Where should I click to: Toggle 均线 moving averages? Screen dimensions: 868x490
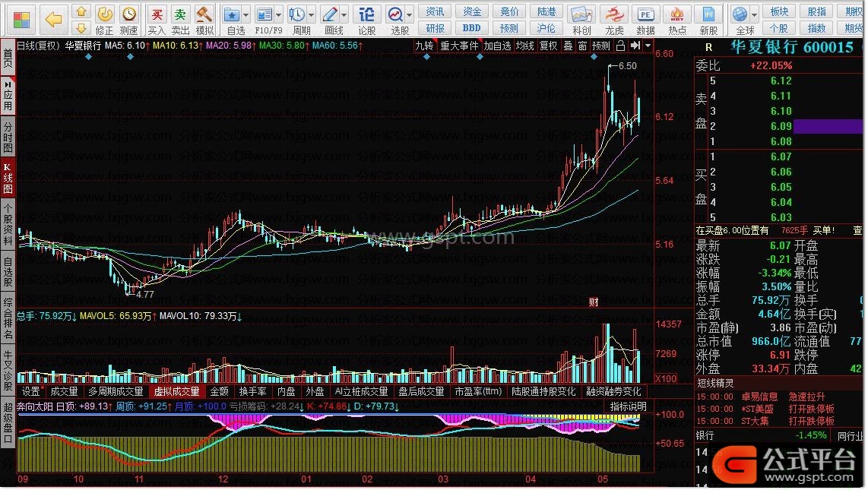coord(524,46)
